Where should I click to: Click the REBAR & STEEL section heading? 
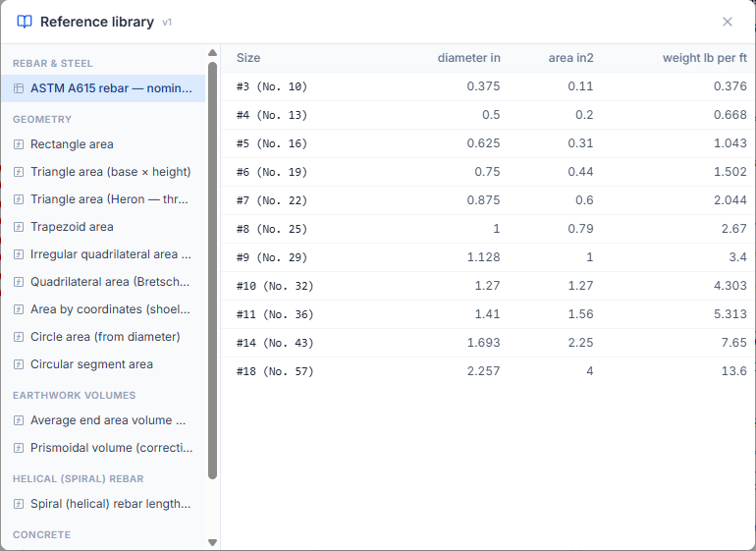[x=53, y=64]
